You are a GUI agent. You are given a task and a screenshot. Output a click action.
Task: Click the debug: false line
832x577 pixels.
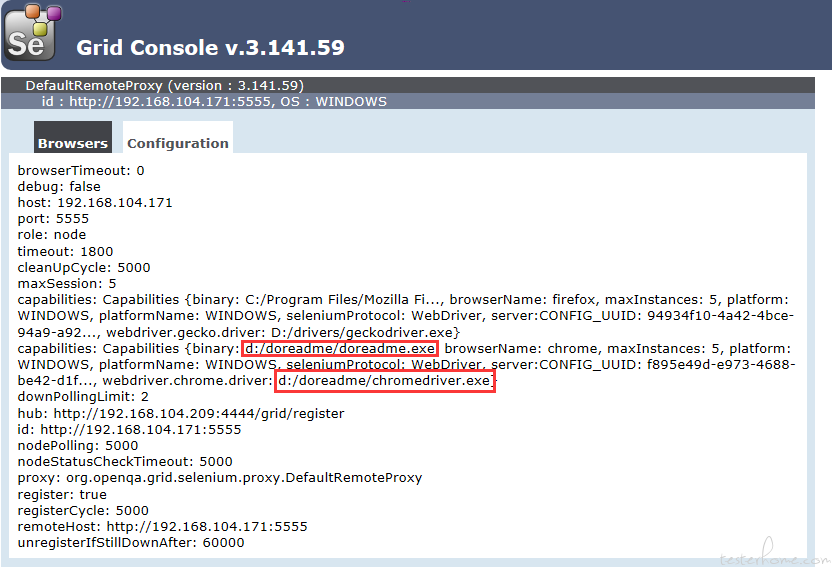click(59, 186)
